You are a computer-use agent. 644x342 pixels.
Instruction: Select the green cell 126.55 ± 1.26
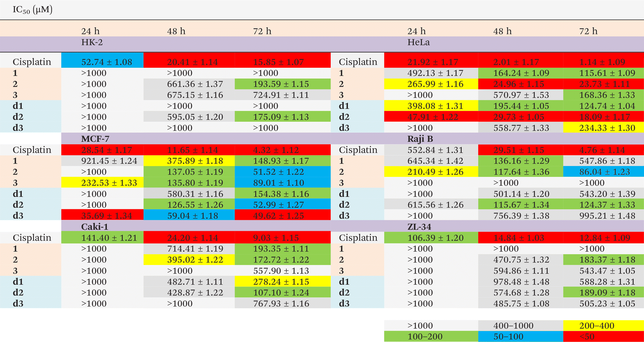(x=189, y=204)
